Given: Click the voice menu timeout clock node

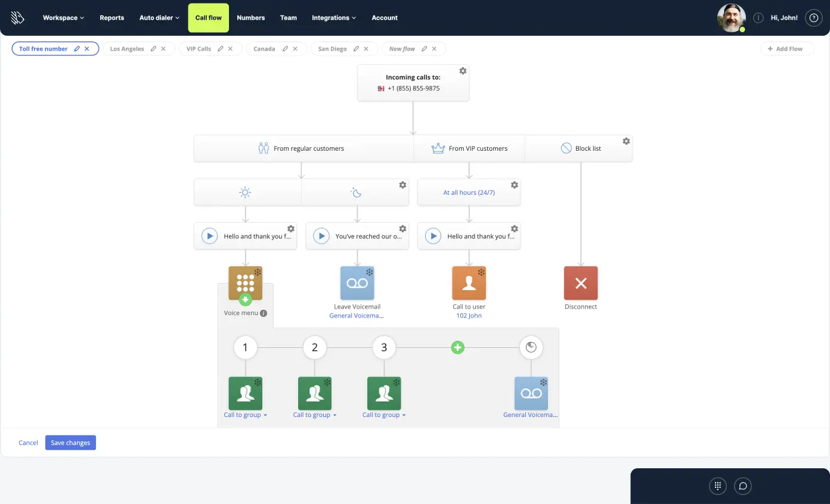Looking at the screenshot, I should (531, 347).
